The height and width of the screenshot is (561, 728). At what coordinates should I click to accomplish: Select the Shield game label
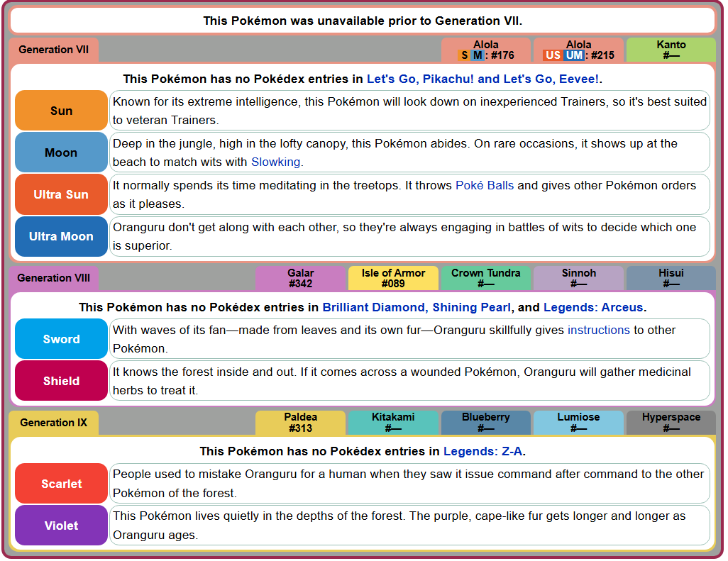(61, 380)
